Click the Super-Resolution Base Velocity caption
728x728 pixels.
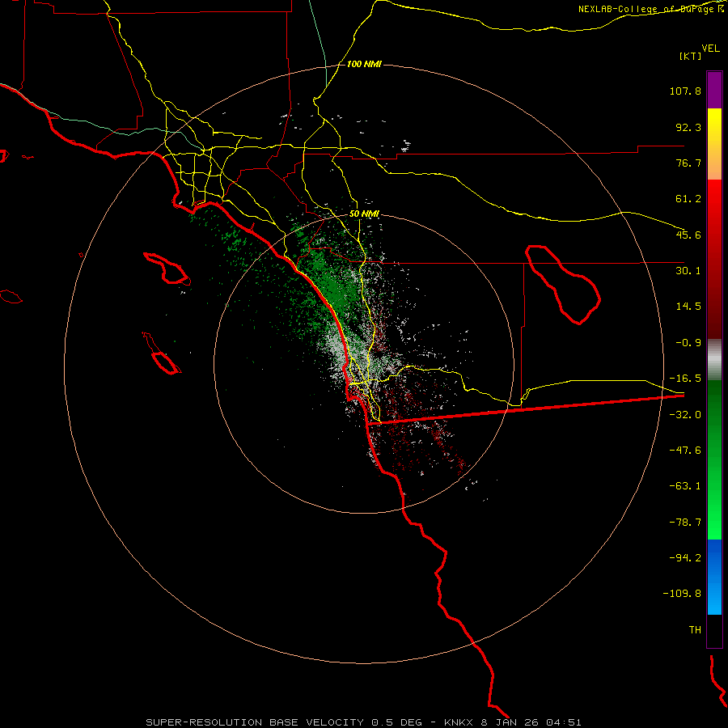(363, 722)
